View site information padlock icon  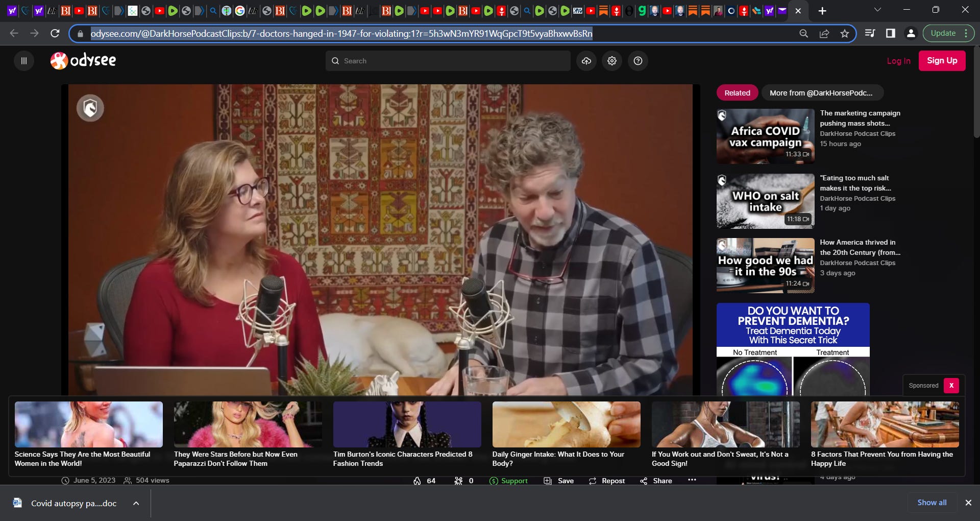[80, 34]
